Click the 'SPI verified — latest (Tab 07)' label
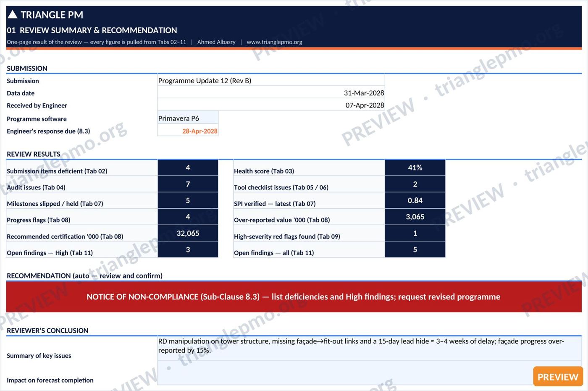This screenshot has width=588, height=391. 275,204
